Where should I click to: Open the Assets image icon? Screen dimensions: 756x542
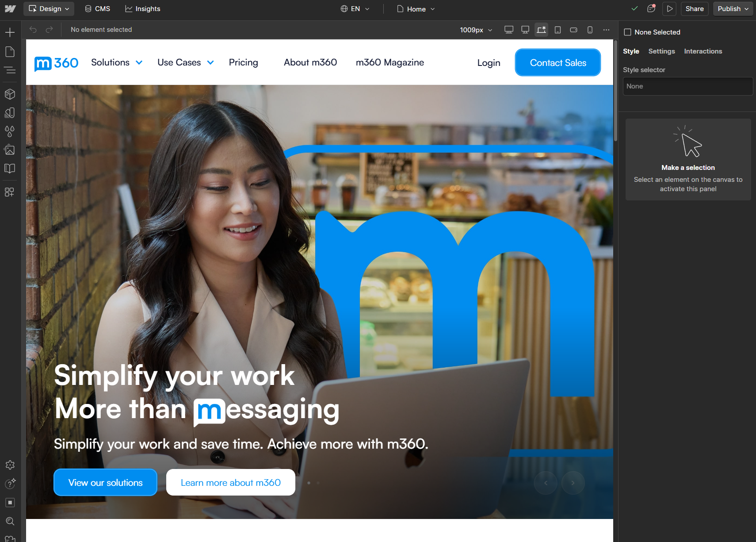click(x=10, y=150)
